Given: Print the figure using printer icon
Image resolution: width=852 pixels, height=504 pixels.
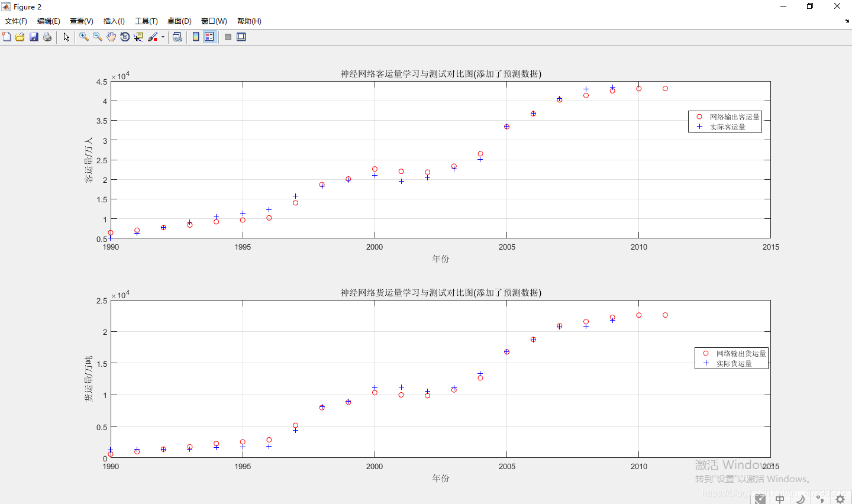Looking at the screenshot, I should [47, 37].
